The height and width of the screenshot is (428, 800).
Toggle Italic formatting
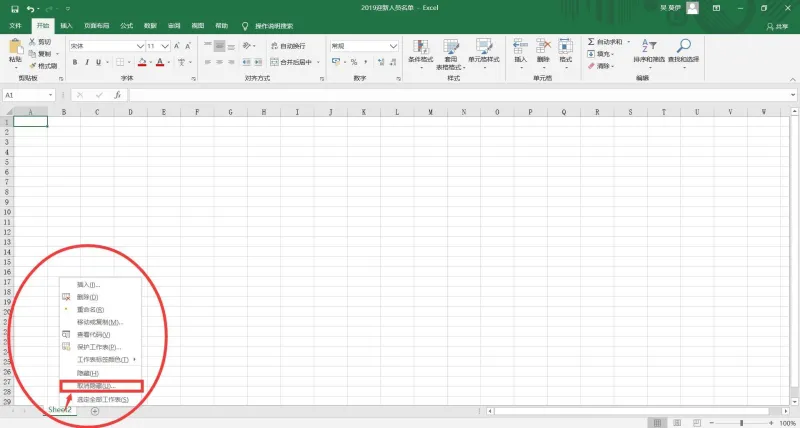tap(87, 62)
